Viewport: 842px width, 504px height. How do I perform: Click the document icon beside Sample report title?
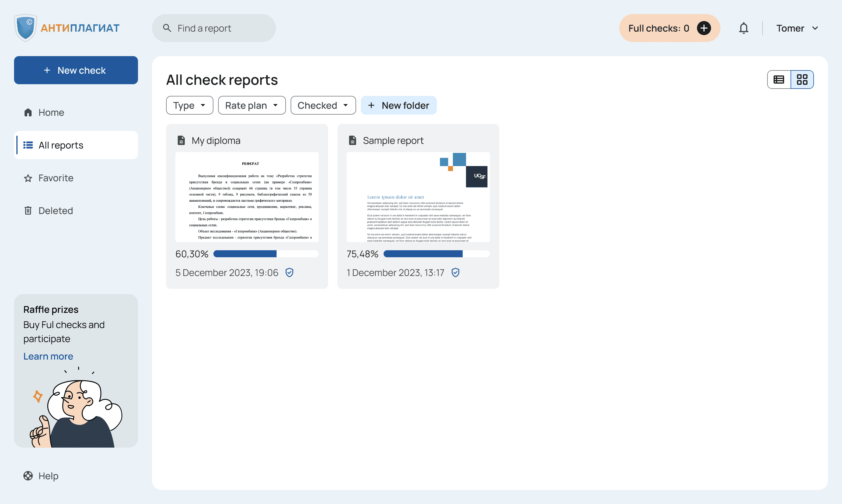click(352, 140)
